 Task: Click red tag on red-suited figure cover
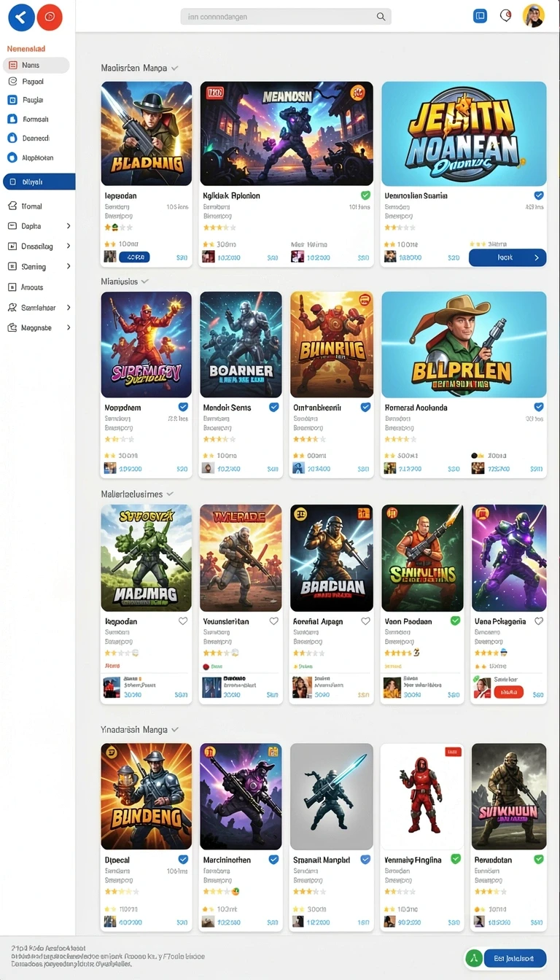point(453,751)
